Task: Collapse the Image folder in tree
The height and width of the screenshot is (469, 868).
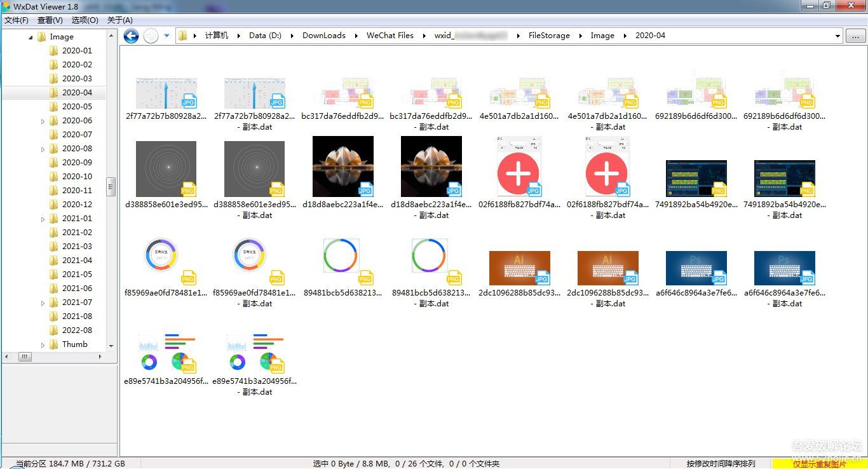Action: (x=31, y=37)
